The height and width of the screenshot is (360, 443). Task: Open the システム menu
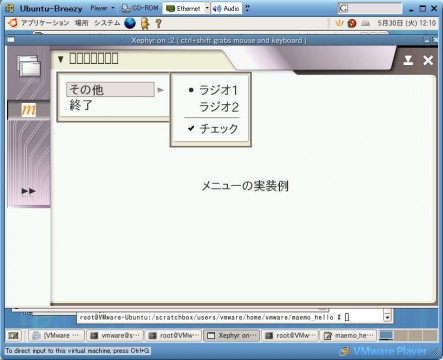pyautogui.click(x=107, y=23)
